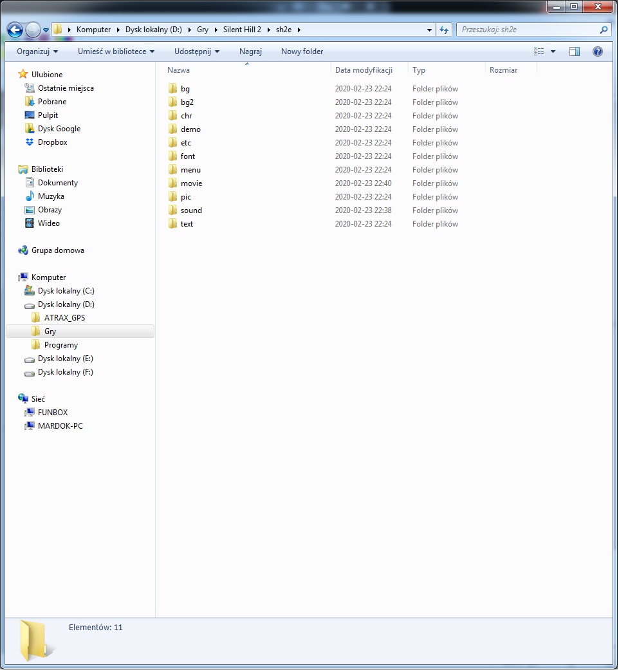Change view with the view icon
This screenshot has height=672, width=619.
click(539, 51)
